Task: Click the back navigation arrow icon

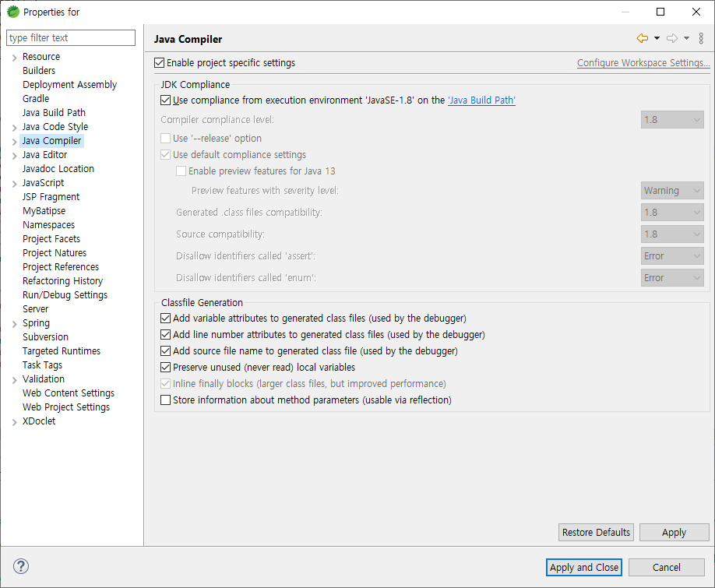Action: click(642, 38)
